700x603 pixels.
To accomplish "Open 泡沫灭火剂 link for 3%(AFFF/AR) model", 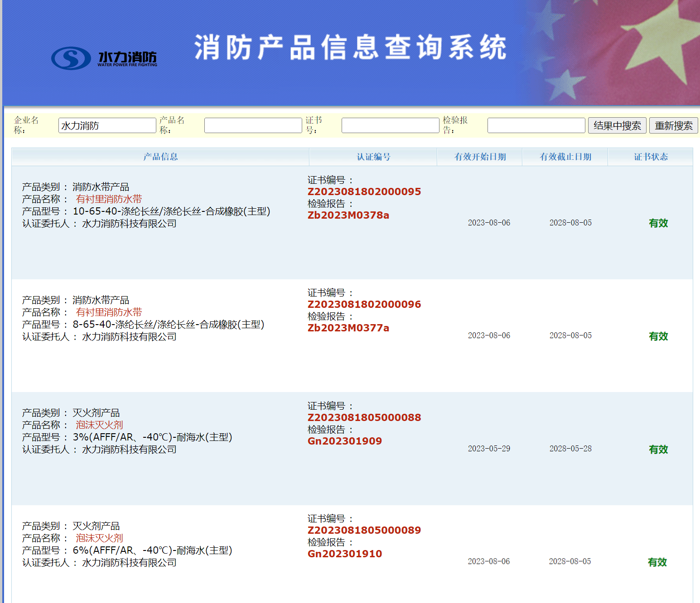I will tap(99, 425).
